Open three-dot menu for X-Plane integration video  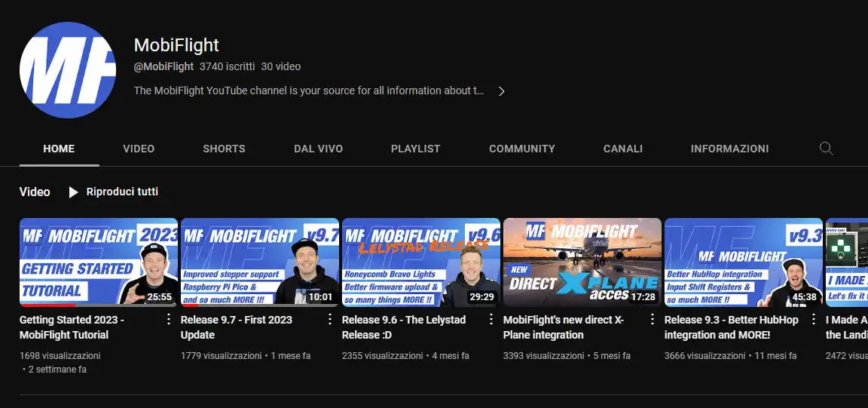(653, 319)
